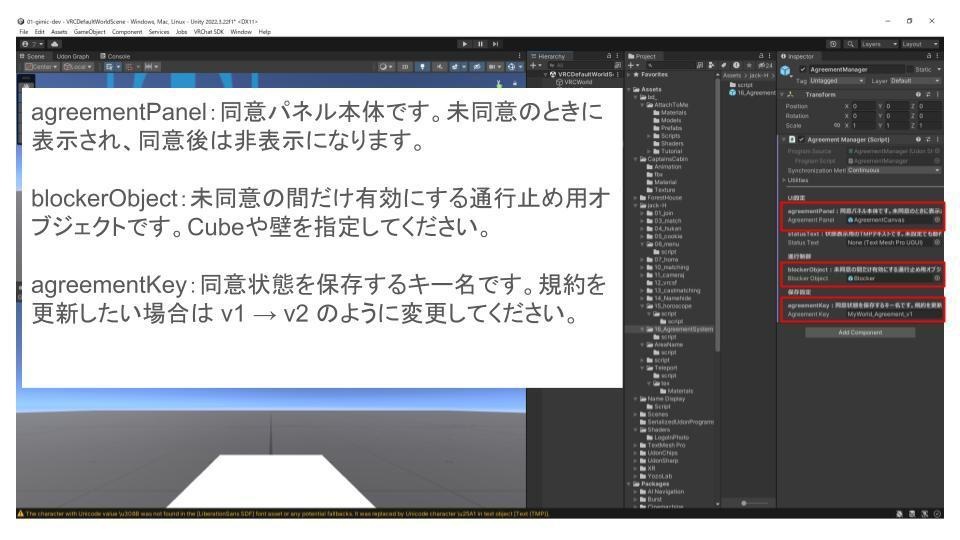Open the Layer Default dropdown
The height and width of the screenshot is (540, 960).
(914, 81)
